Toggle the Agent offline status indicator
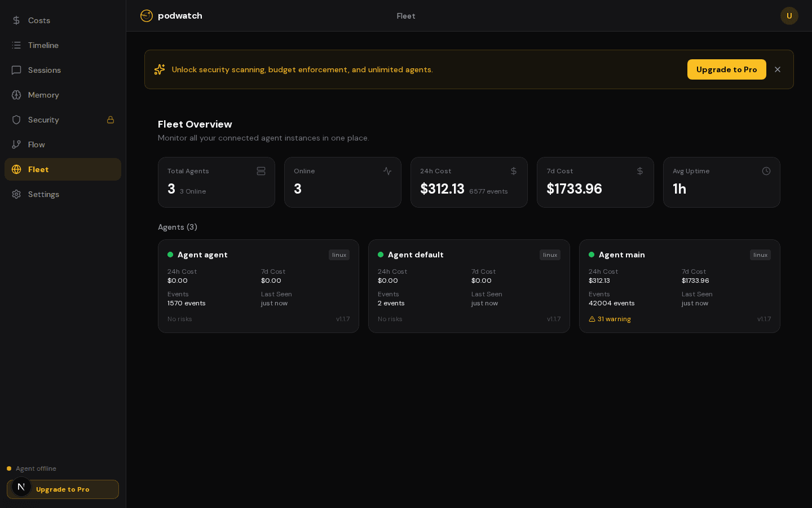 click(x=9, y=468)
